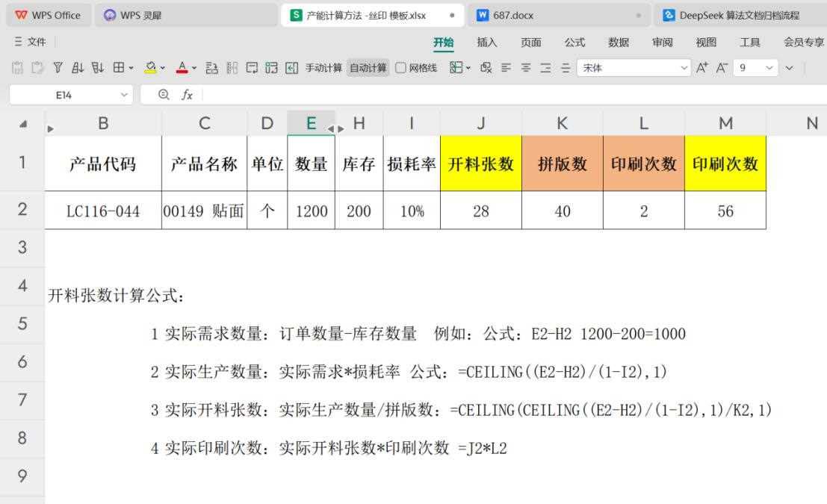This screenshot has height=504, width=827.
Task: Open the 文件 file menu
Action: [x=31, y=42]
